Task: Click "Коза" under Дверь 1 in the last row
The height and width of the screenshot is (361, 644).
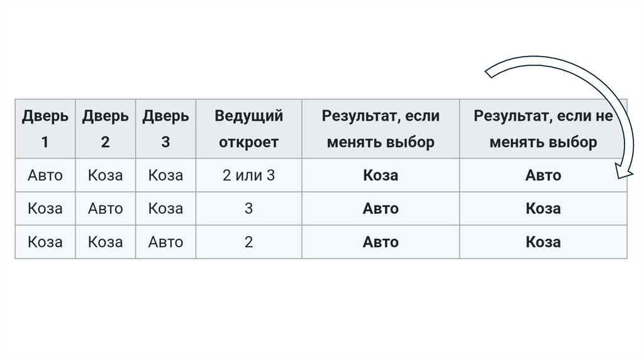Action: point(45,242)
